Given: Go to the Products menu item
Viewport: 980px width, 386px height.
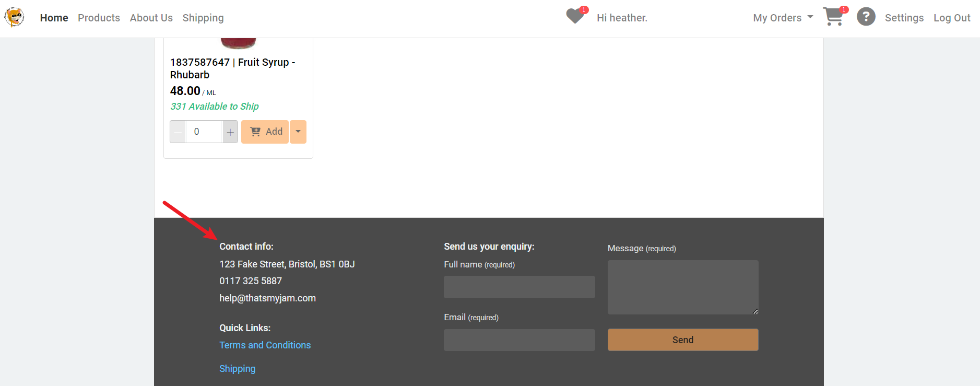Looking at the screenshot, I should (99, 18).
